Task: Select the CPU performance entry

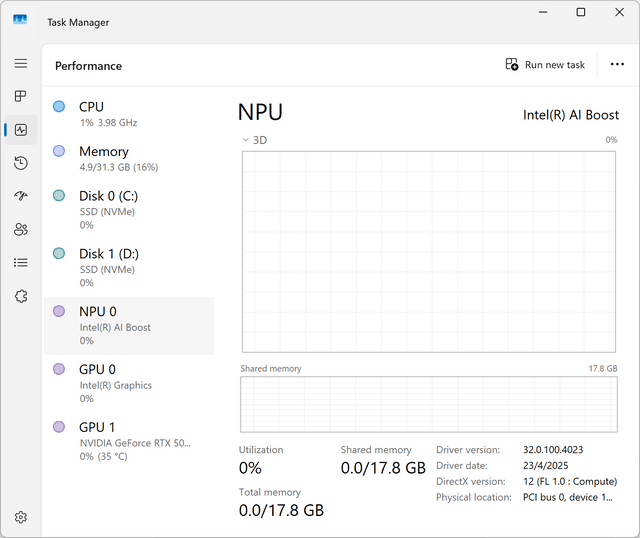Action: click(x=129, y=114)
